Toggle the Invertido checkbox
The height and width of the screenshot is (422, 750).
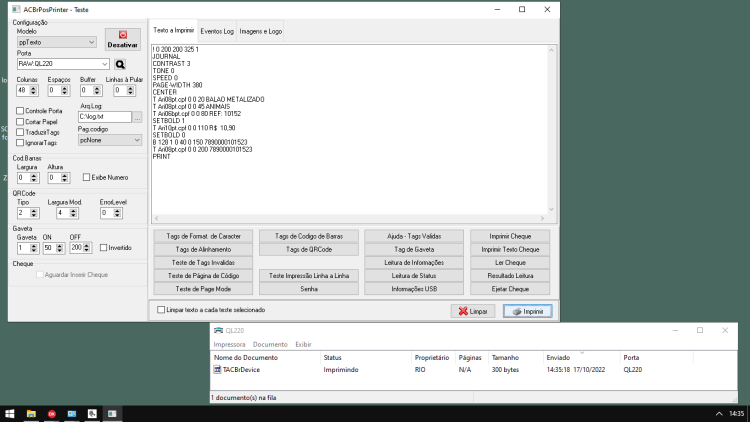point(103,248)
